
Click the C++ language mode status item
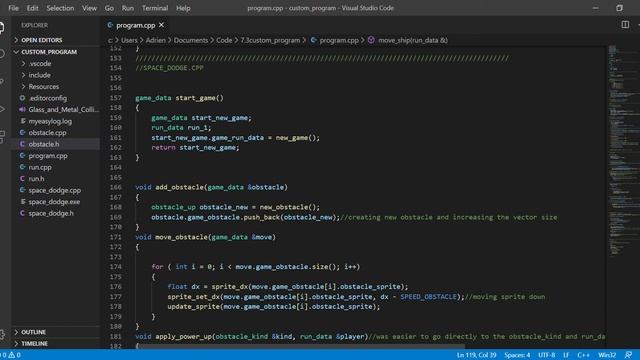(583, 355)
